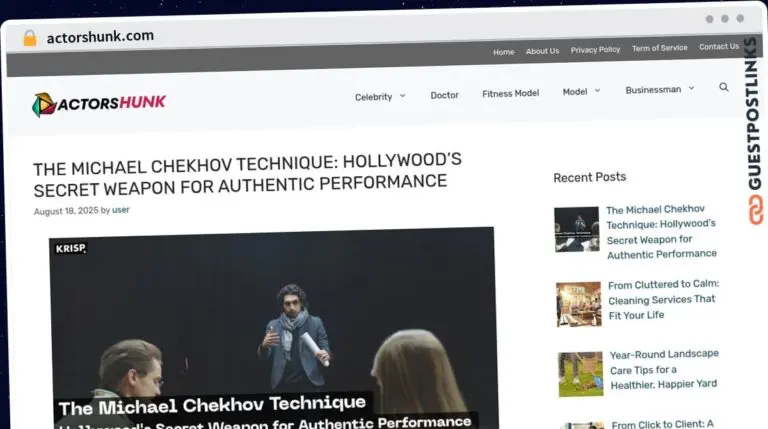Open the Contact Us link
The width and height of the screenshot is (768, 429).
pos(718,47)
